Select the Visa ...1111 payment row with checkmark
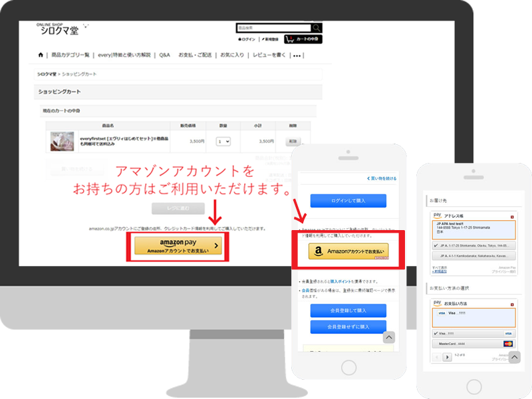The height and width of the screenshot is (399, 532). tap(474, 334)
